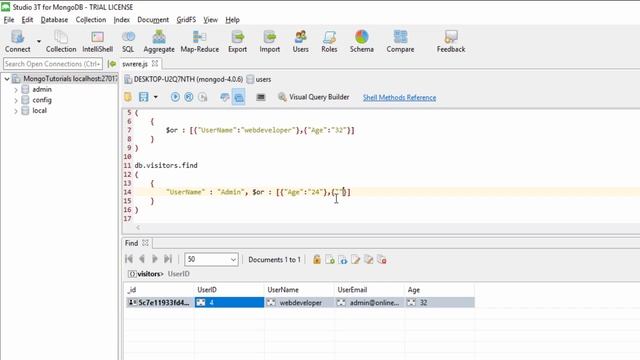Go to the previous results page

coord(142,259)
